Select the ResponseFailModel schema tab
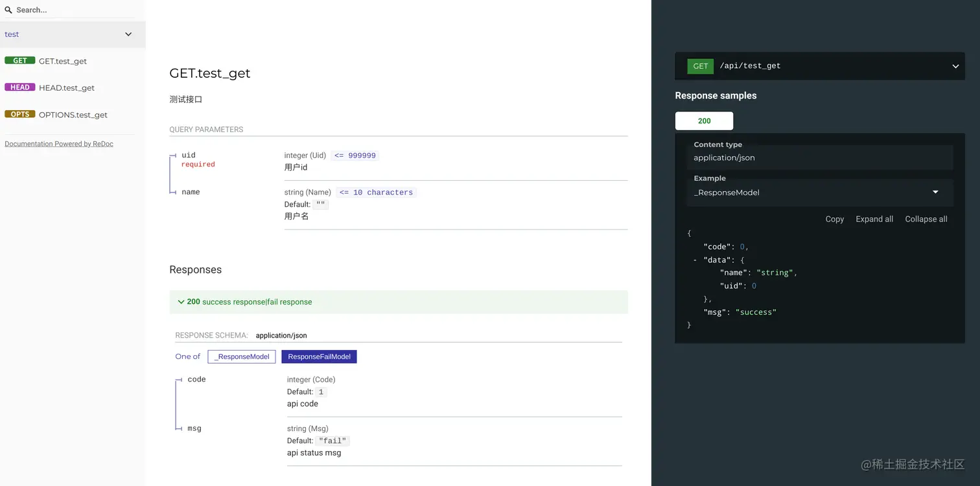 point(319,356)
